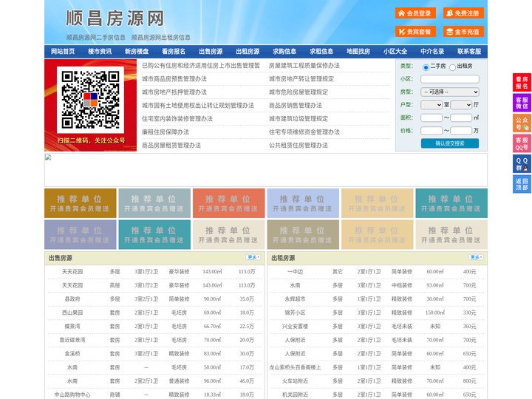The height and width of the screenshot is (399, 532).
Task: Open the 机关园附近 rental listing
Action: [295, 395]
